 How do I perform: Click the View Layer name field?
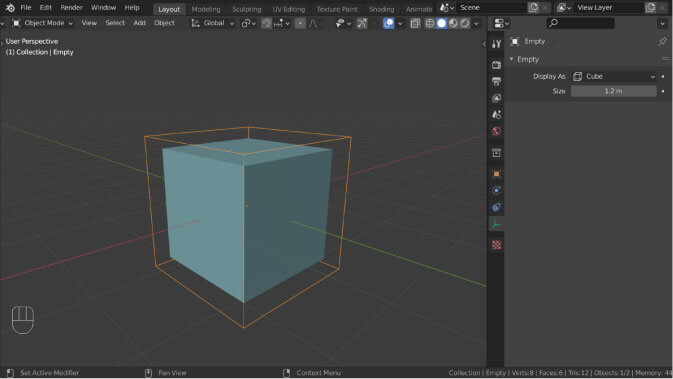coord(609,8)
